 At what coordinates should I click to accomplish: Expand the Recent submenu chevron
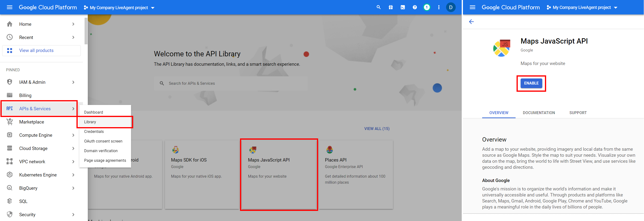point(73,37)
